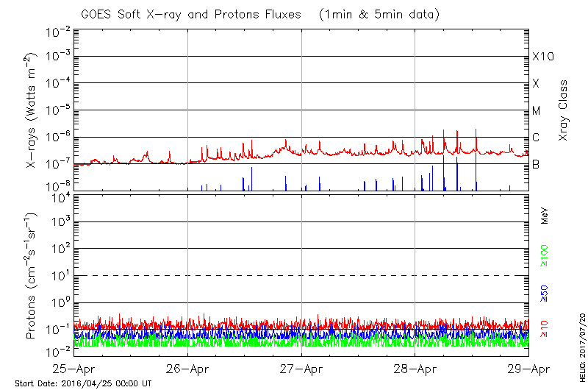The width and height of the screenshot is (588, 390).
Task: Click the red ≥10 MeV legend label
Action: (545, 327)
